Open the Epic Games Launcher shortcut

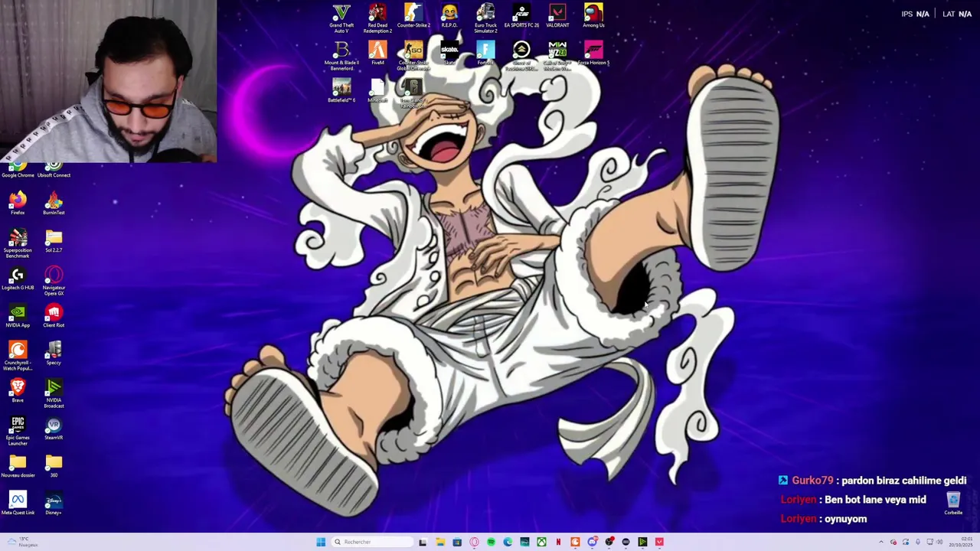18,432
